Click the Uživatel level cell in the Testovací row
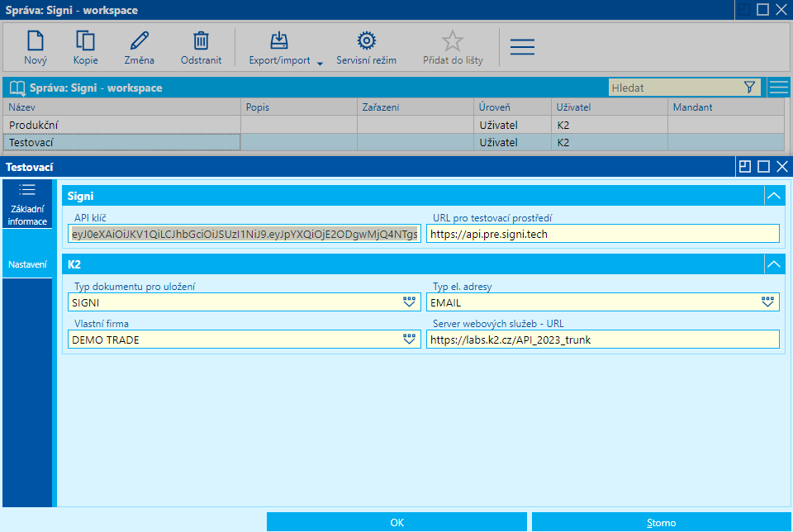The width and height of the screenshot is (793, 532). [x=512, y=142]
